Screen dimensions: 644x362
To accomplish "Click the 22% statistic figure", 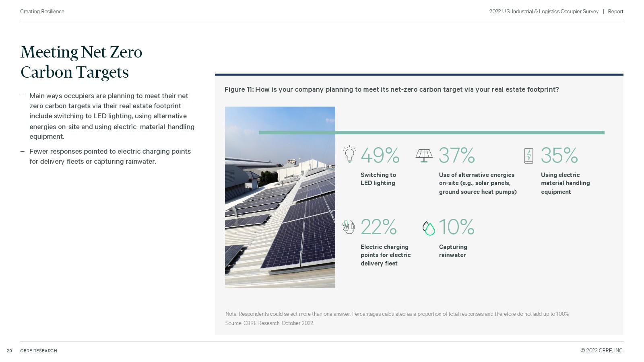I will [x=379, y=227].
